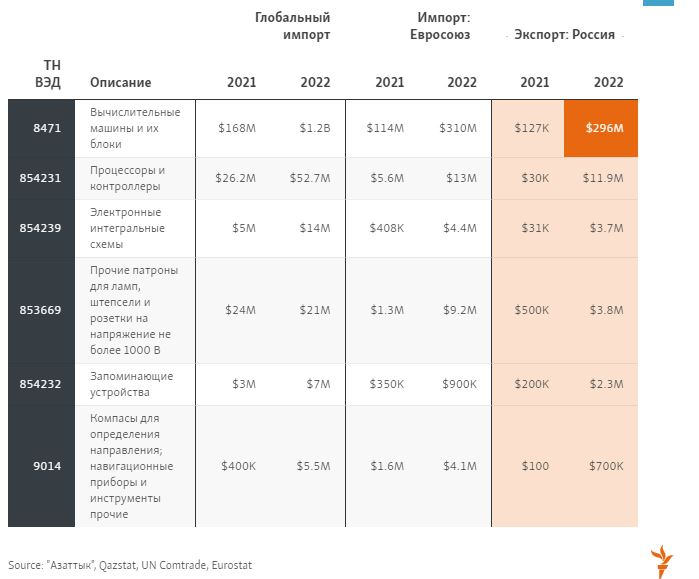
Task: Click the "Запоминающие устройства" description
Action: point(131,384)
